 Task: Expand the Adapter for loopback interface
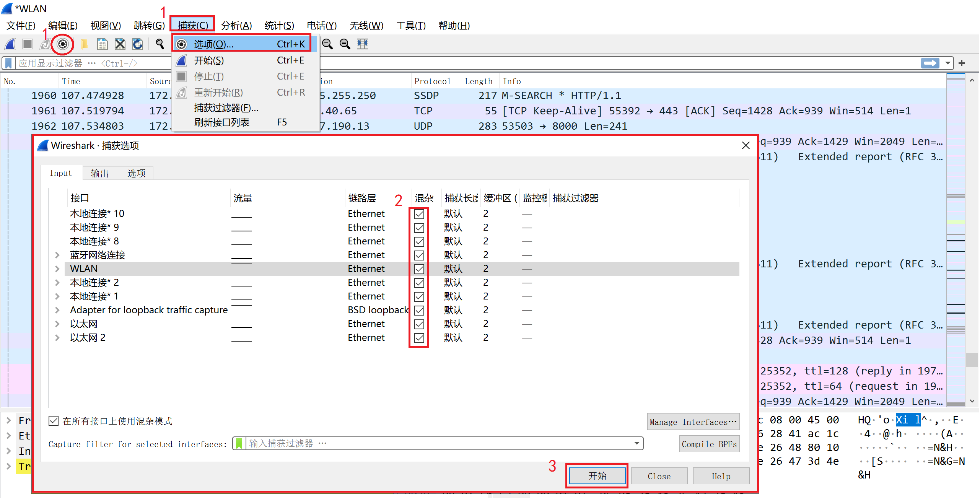57,310
